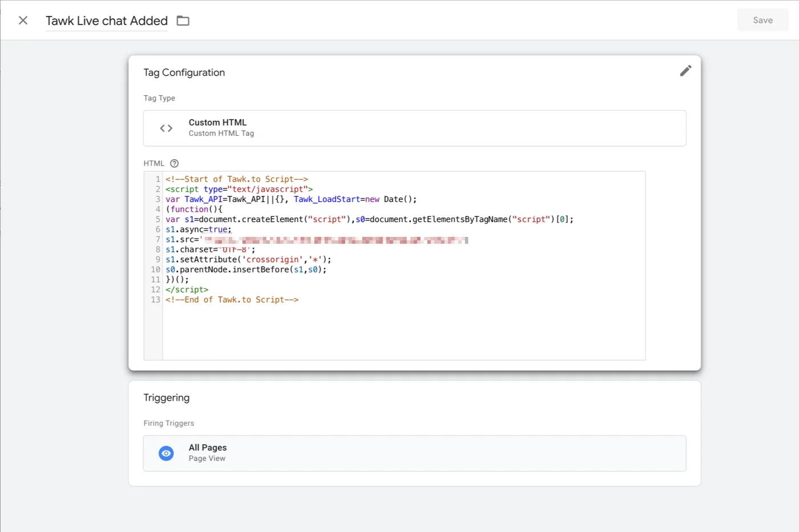Click code line with Tawk_LoadStart=new Date()
799x532 pixels.
tap(291, 199)
